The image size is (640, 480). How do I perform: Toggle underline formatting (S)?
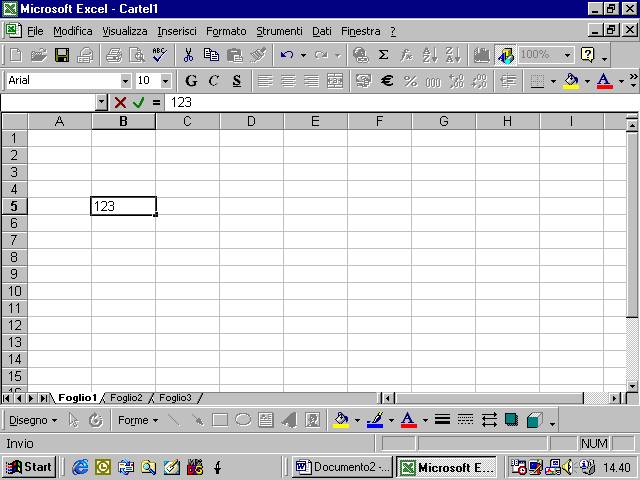click(x=236, y=81)
